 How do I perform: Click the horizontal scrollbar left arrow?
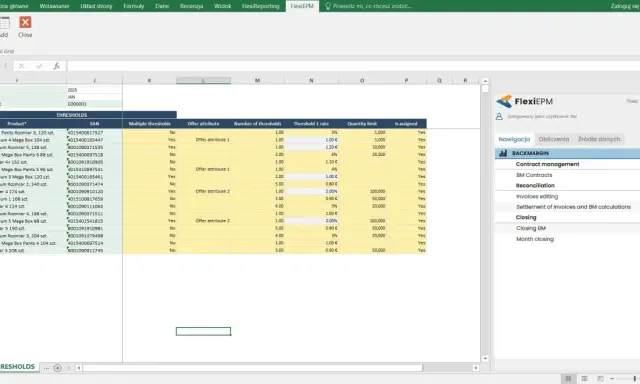79,368
